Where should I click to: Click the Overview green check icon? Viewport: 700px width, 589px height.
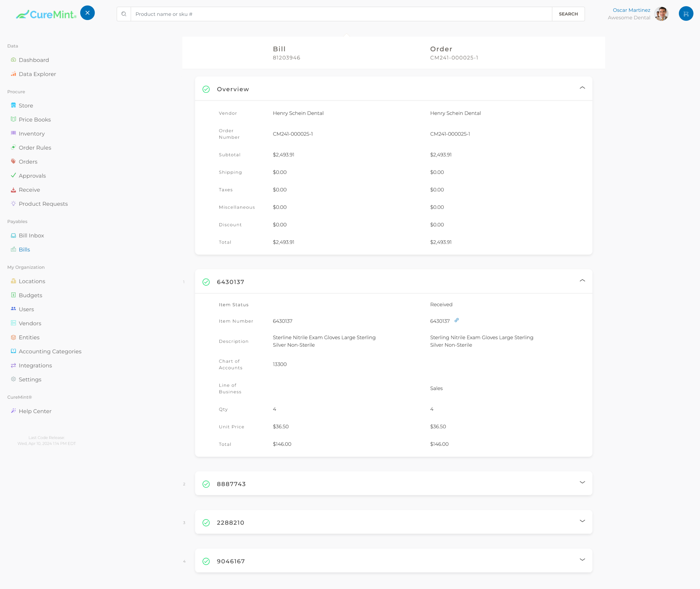[206, 89]
